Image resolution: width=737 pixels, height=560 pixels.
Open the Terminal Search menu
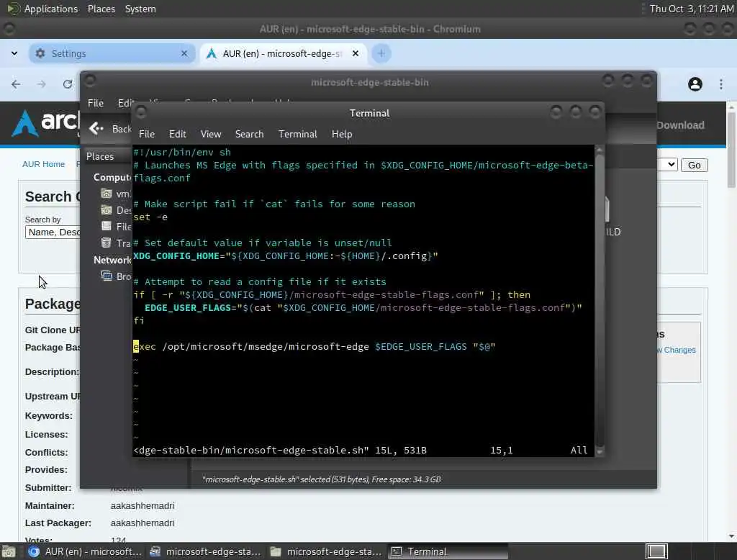tap(249, 134)
